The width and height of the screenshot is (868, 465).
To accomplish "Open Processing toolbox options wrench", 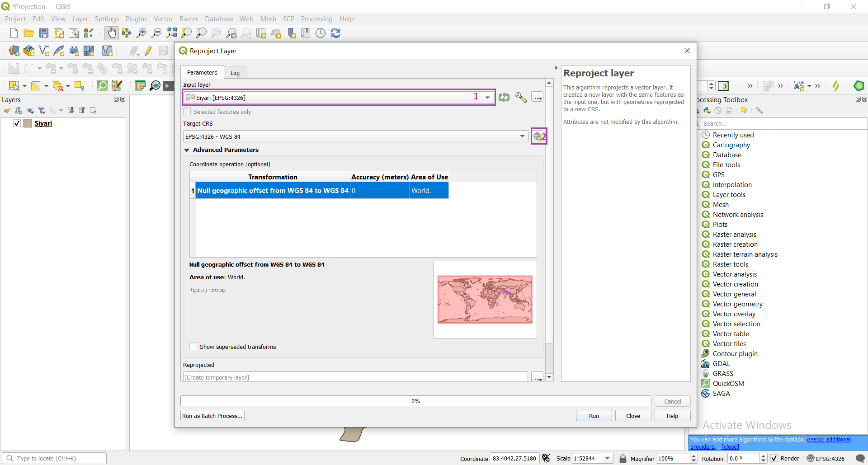I will [x=759, y=110].
